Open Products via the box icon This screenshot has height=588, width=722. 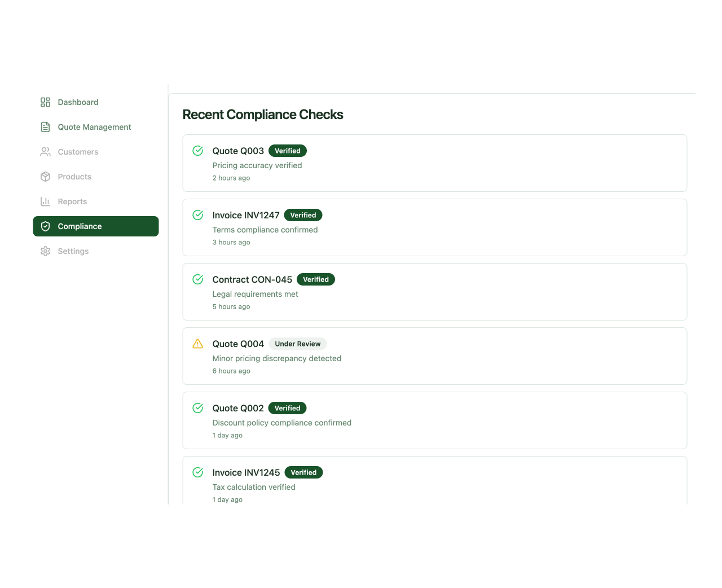pyautogui.click(x=45, y=177)
